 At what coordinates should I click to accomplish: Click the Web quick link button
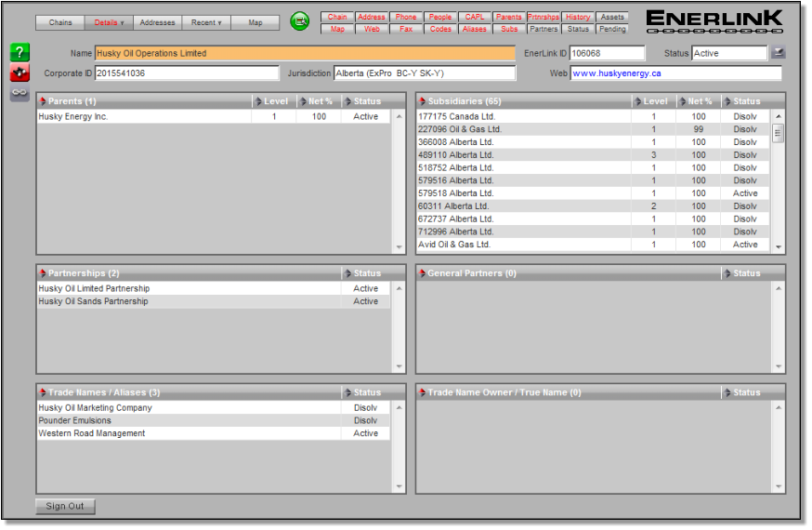click(x=372, y=29)
